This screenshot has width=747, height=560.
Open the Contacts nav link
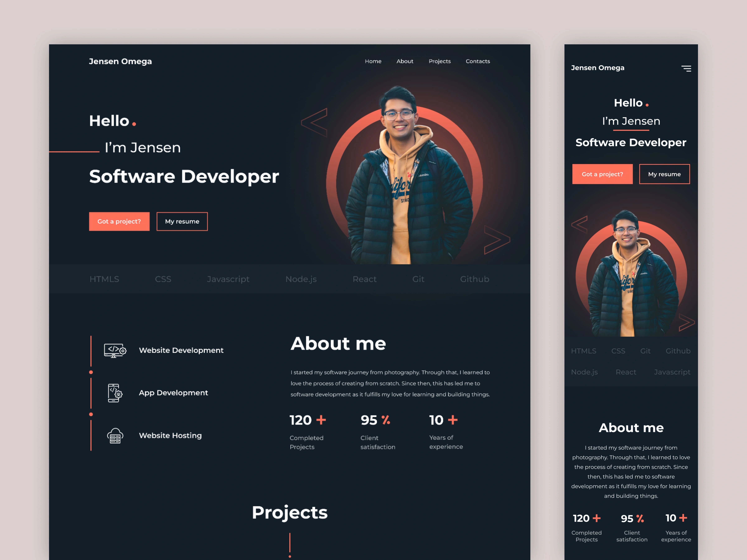(478, 61)
